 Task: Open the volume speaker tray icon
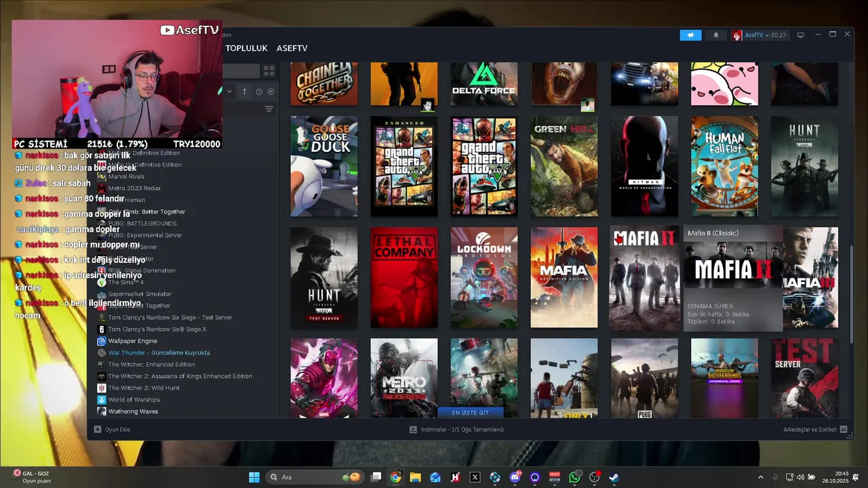click(800, 477)
